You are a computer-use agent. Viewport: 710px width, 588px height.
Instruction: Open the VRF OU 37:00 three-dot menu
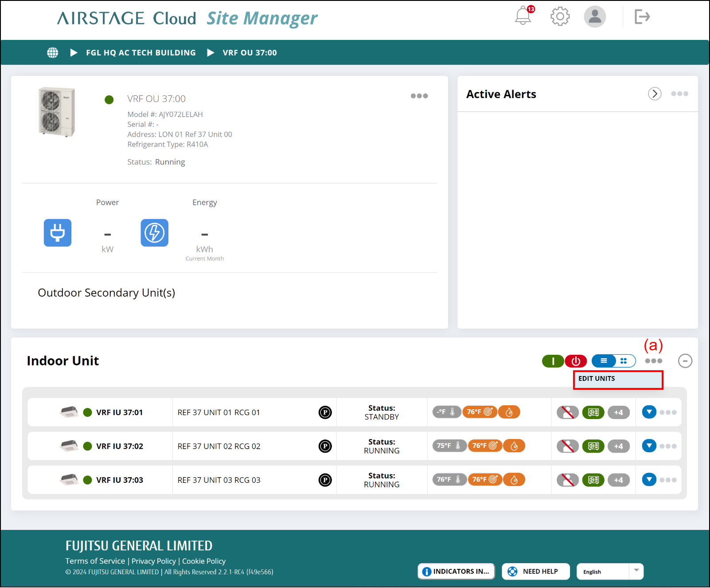point(419,96)
